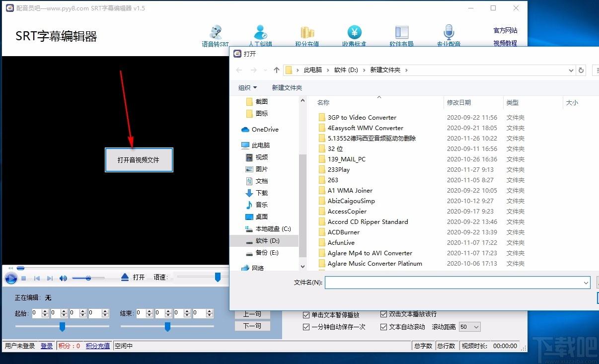Open the 组织 menu in dialog
The height and width of the screenshot is (364, 599).
pos(247,87)
